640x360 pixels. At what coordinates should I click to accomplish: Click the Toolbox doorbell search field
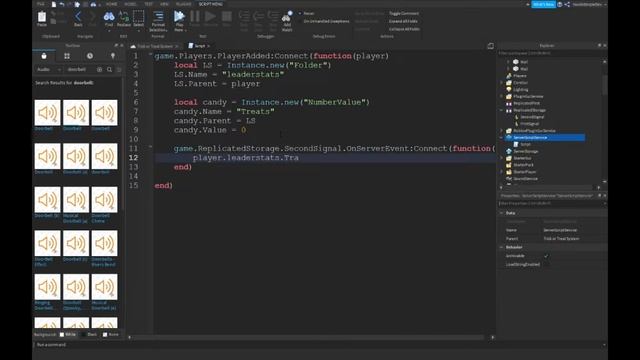click(80, 70)
